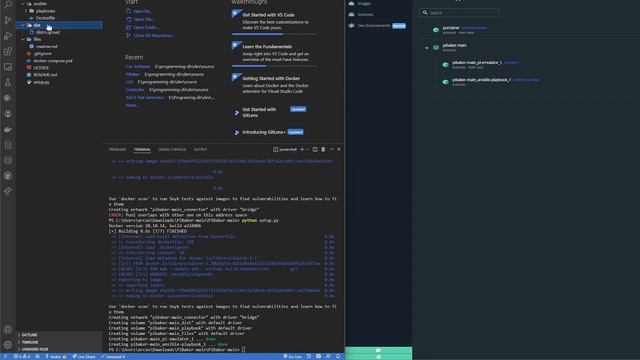Viewport: 640px width, 360px height.
Task: Open README.md in the explorer
Action: coord(44,75)
